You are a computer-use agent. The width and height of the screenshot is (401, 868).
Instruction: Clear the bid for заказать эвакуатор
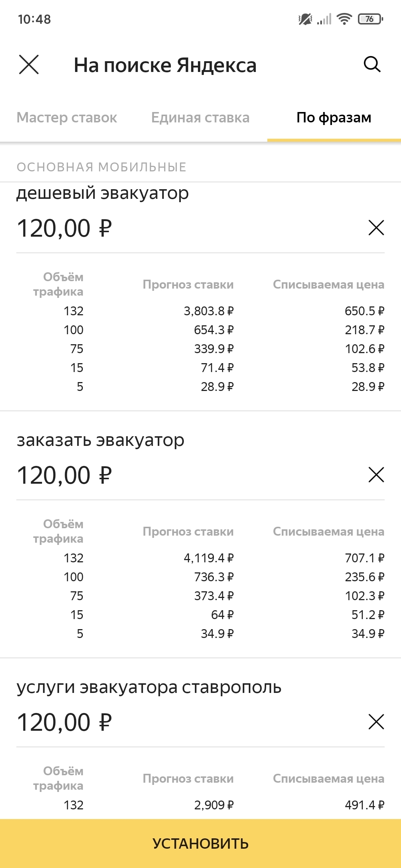(x=376, y=474)
